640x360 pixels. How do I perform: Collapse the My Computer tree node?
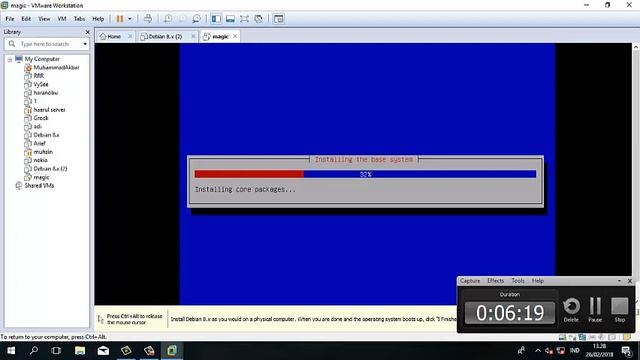tap(10, 60)
